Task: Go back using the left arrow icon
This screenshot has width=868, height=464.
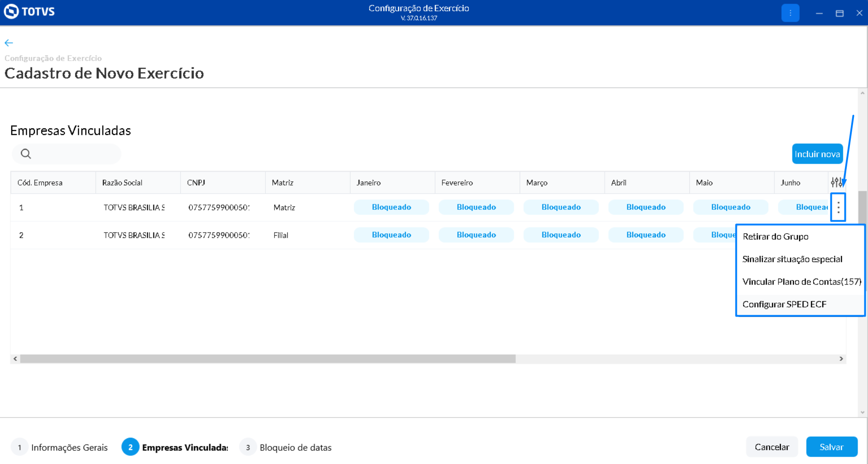Action: pos(9,43)
